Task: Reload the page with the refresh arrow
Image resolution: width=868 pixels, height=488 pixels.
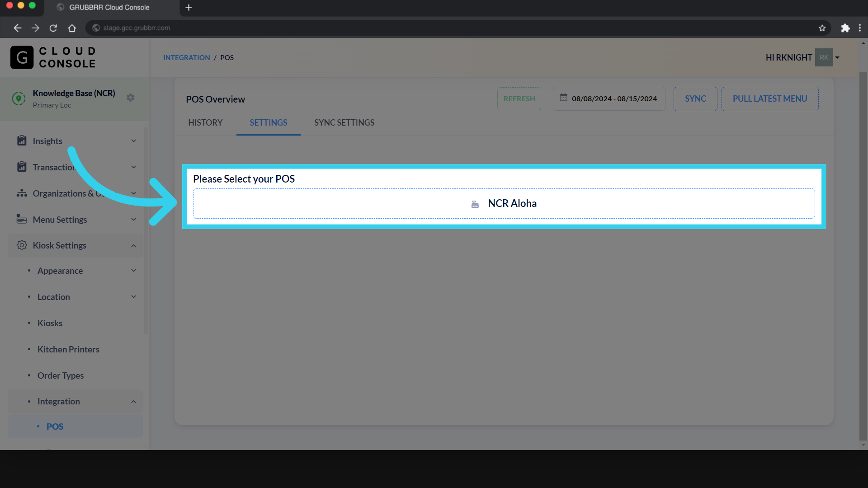Action: (x=53, y=28)
